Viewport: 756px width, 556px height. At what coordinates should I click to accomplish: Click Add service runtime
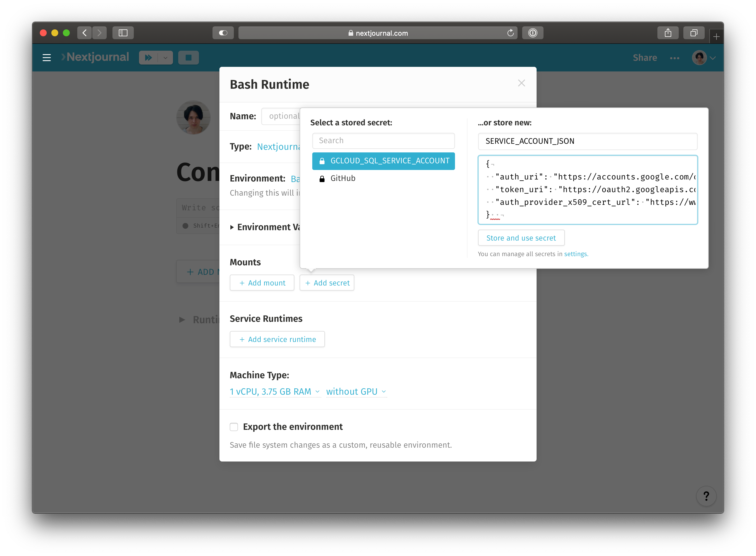pyautogui.click(x=277, y=339)
